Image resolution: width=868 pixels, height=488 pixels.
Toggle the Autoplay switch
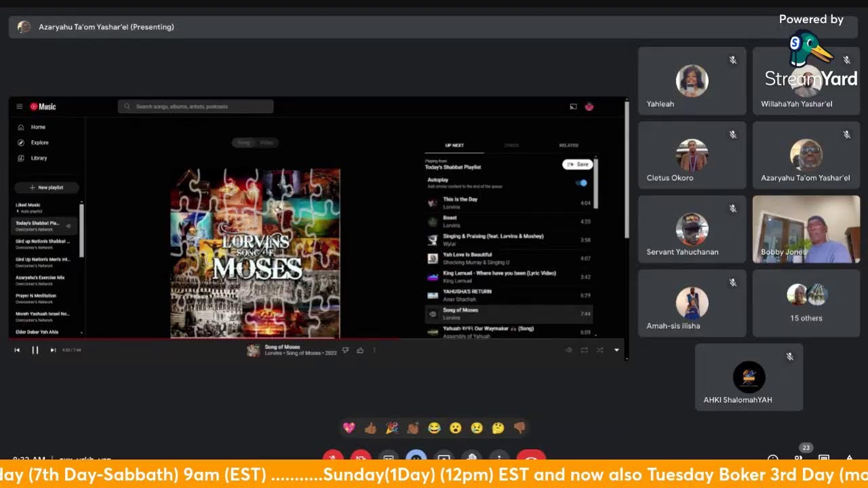point(582,183)
